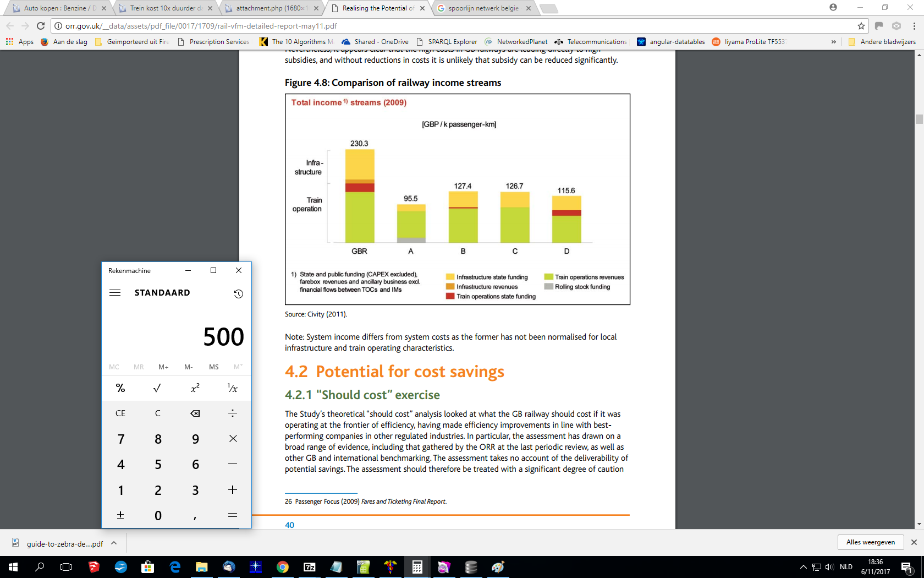Open Chrome from the taskbar
This screenshot has height=578, width=924.
pos(283,567)
